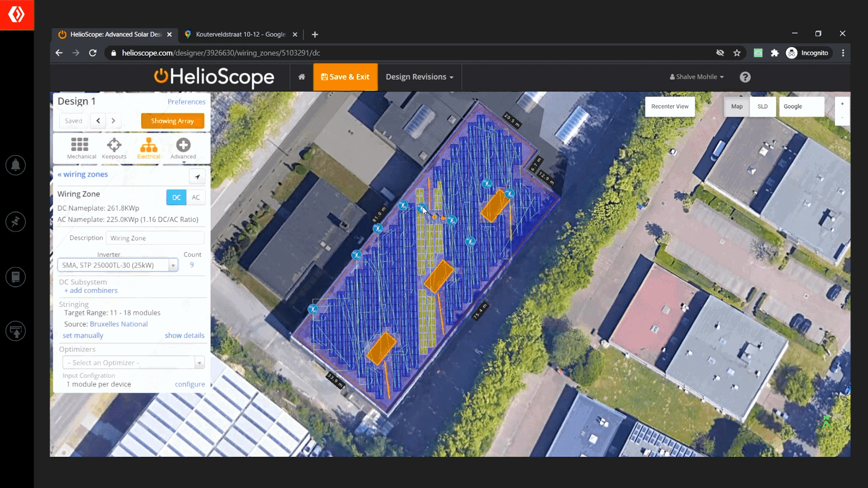This screenshot has width=868, height=488.
Task: Open the Chrome three-dot menu
Action: coord(843,53)
